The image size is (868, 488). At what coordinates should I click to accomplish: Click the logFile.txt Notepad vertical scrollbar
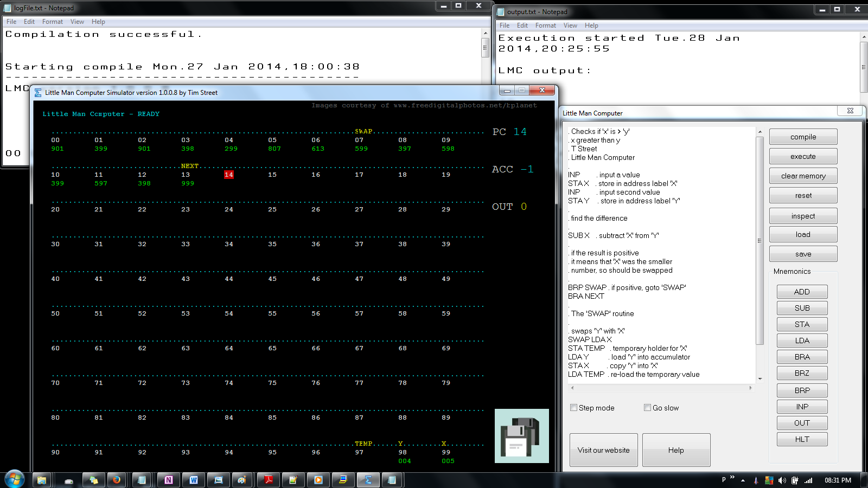(485, 48)
